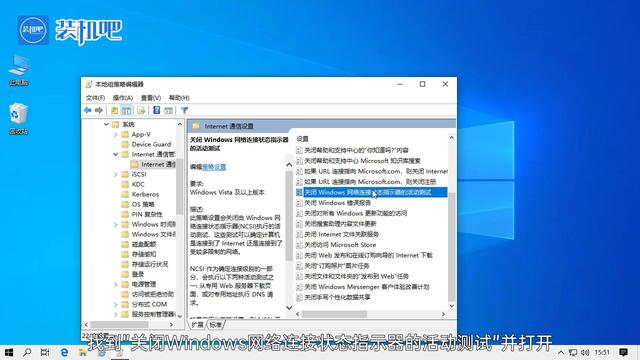Select the PIN 复杂性 folder
The width and height of the screenshot is (640, 360).
pos(142,214)
